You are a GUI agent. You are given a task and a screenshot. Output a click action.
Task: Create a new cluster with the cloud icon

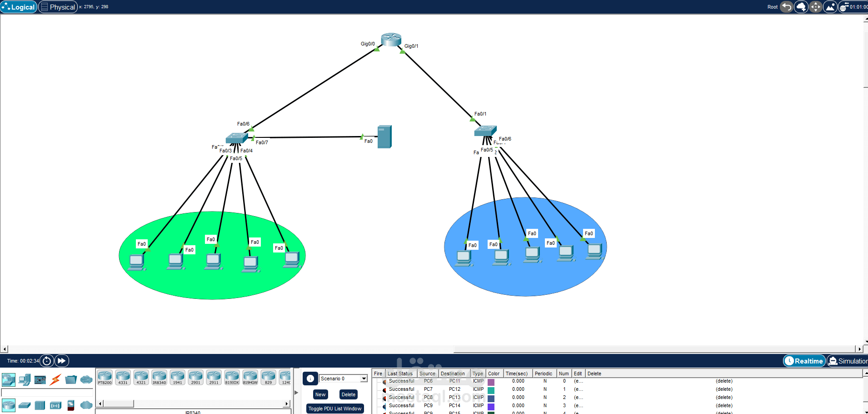click(x=801, y=7)
